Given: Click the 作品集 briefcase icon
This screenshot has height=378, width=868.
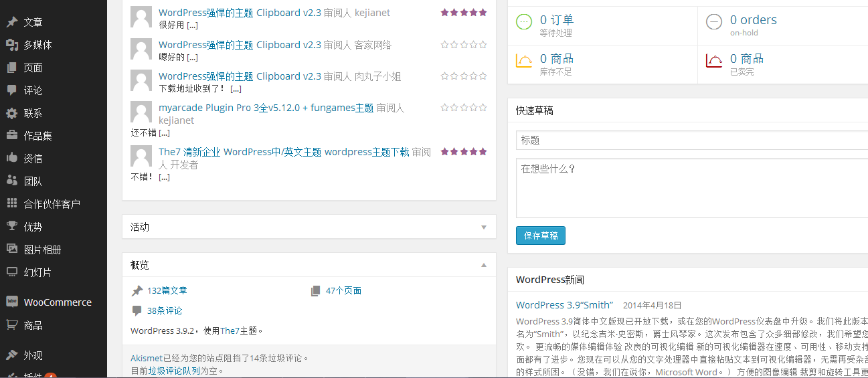Looking at the screenshot, I should tap(11, 136).
